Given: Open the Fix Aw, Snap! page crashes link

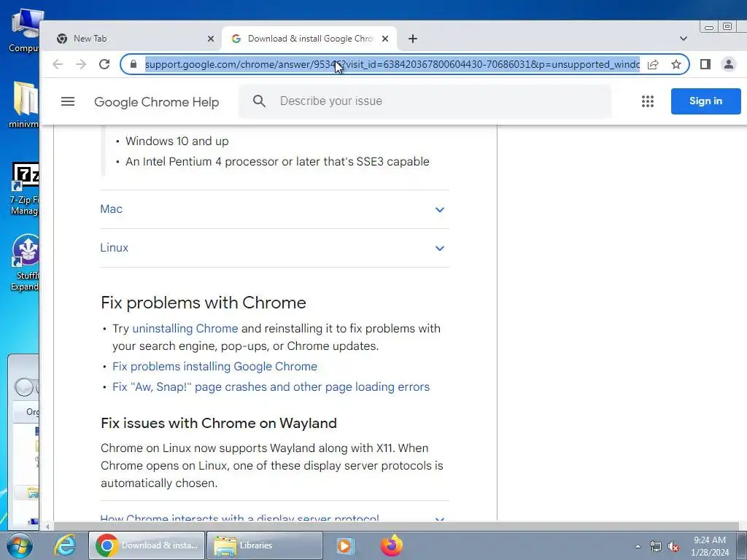Looking at the screenshot, I should click(271, 386).
